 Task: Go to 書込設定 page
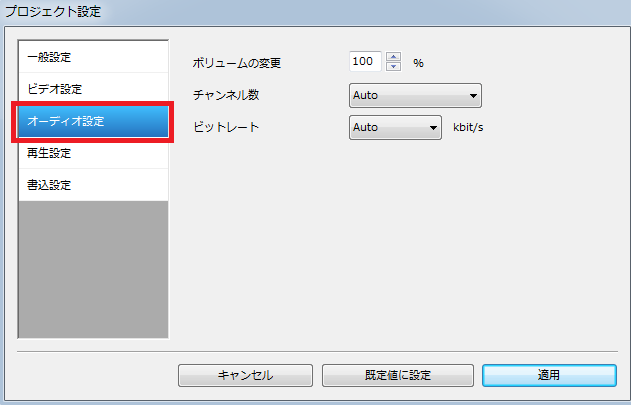coord(93,185)
